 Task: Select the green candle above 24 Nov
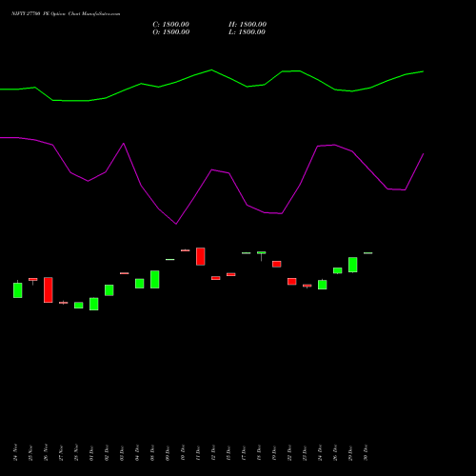[x=18, y=290]
